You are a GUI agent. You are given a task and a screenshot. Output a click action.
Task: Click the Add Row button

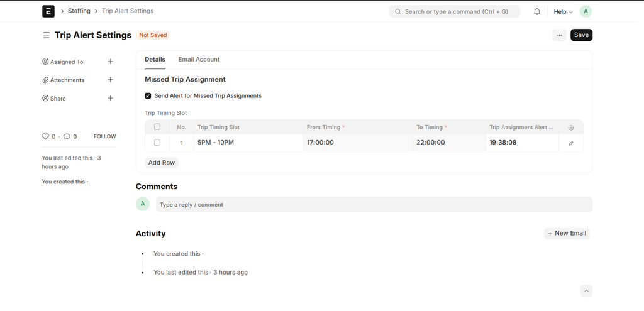pos(162,163)
